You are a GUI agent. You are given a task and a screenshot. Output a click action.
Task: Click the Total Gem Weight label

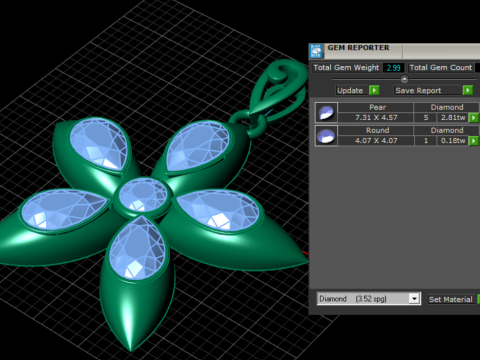click(346, 68)
